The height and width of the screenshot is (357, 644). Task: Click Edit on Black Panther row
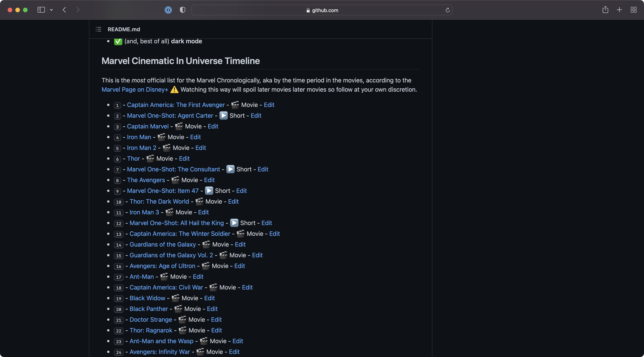tap(212, 309)
